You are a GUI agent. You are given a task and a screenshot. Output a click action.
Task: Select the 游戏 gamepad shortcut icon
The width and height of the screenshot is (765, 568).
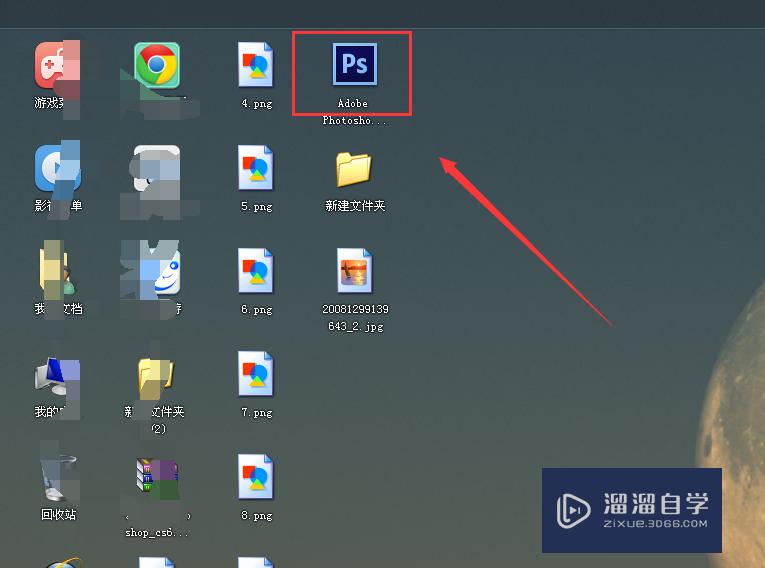pos(57,65)
